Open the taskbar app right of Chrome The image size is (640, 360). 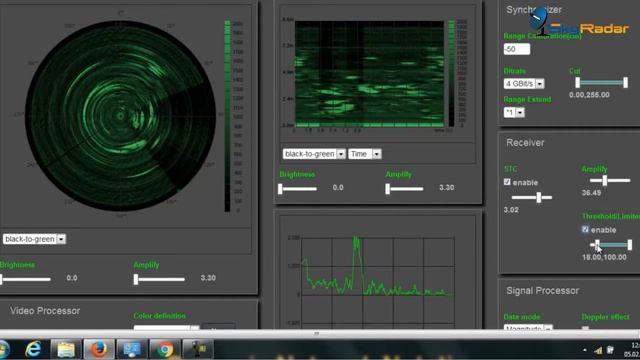tap(198, 349)
